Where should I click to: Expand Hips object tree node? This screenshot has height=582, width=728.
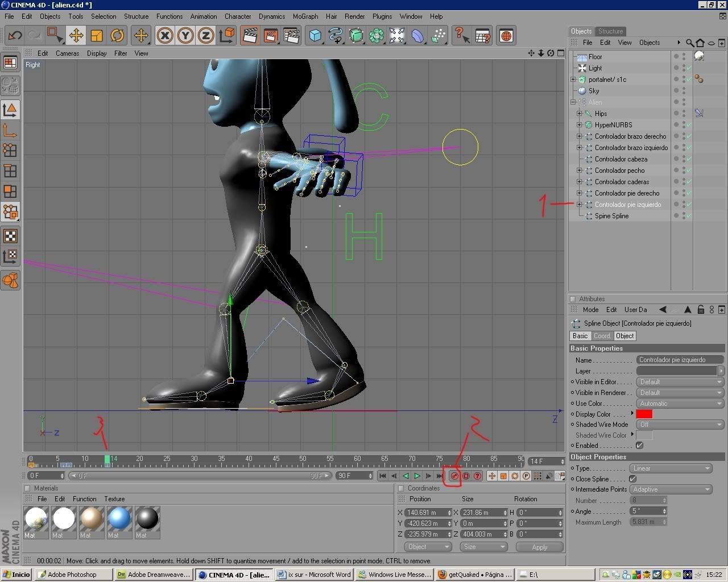point(580,114)
